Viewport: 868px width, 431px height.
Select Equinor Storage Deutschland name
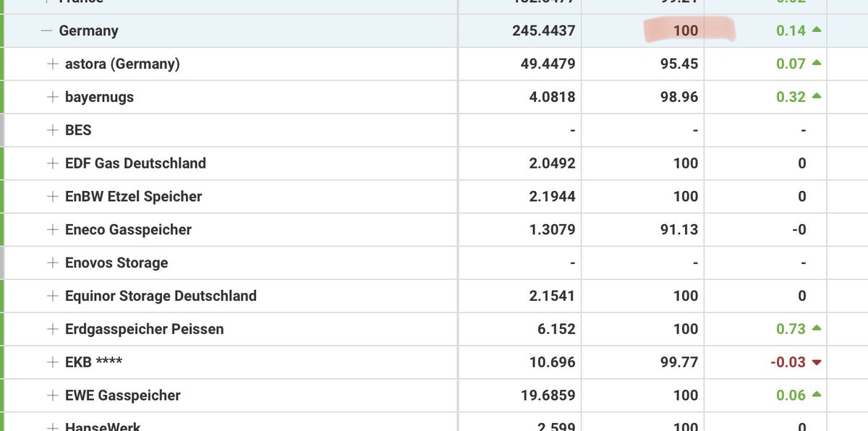click(x=161, y=296)
